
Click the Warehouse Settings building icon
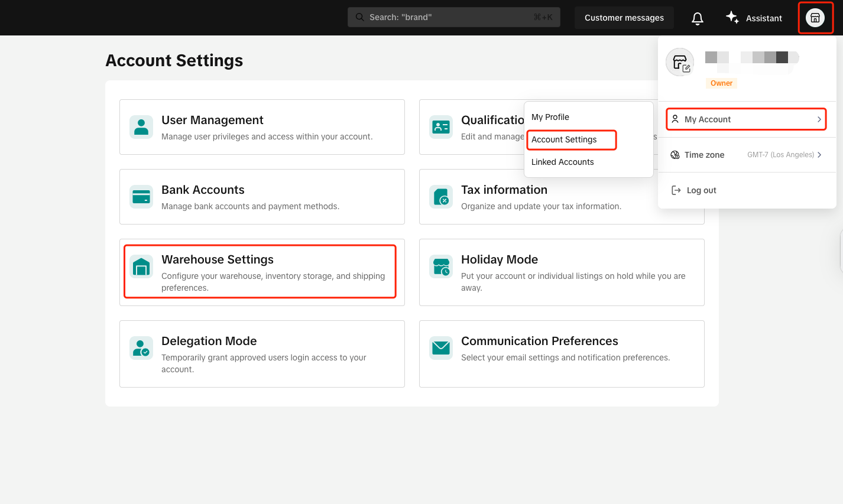(x=141, y=267)
